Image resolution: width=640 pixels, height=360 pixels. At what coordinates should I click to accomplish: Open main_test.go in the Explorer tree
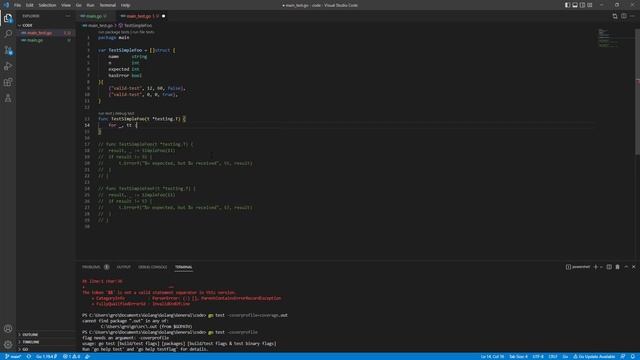click(45, 33)
